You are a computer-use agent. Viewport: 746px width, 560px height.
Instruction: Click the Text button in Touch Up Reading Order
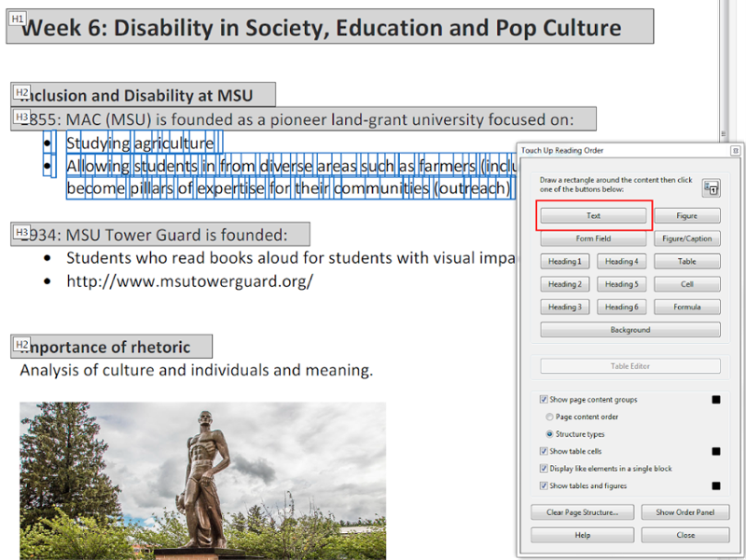point(593,215)
